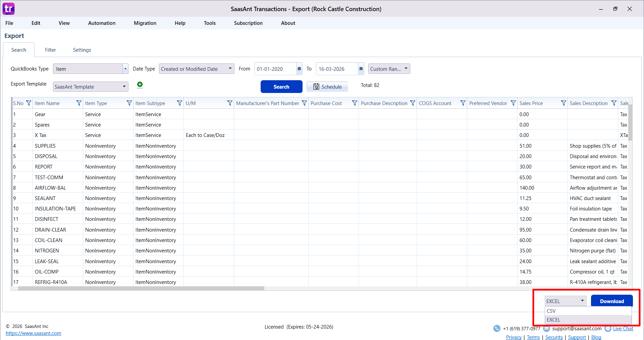Open the Help menu

(x=180, y=23)
